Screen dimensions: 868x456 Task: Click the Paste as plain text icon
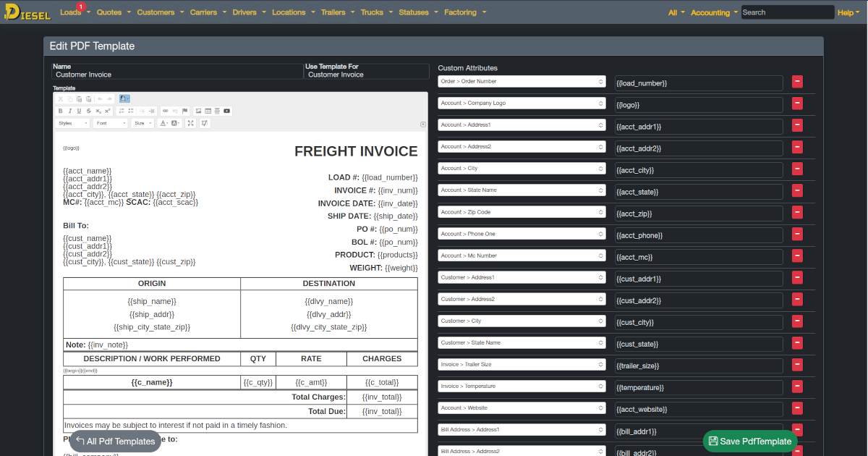tap(88, 98)
